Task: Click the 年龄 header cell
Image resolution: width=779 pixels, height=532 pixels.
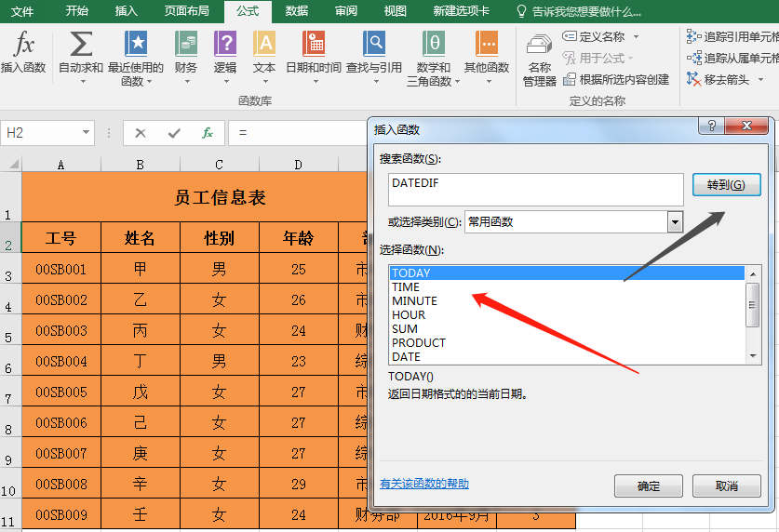Action: [298, 238]
